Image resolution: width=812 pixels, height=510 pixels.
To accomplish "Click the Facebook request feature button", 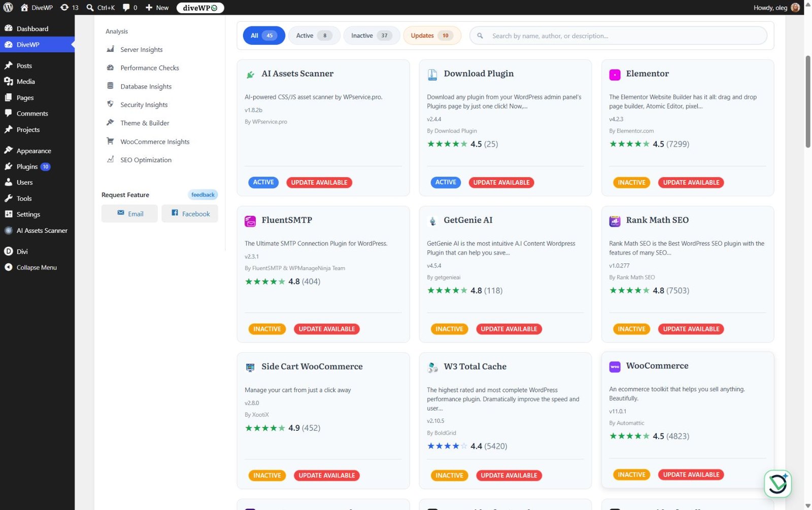I will (x=190, y=214).
